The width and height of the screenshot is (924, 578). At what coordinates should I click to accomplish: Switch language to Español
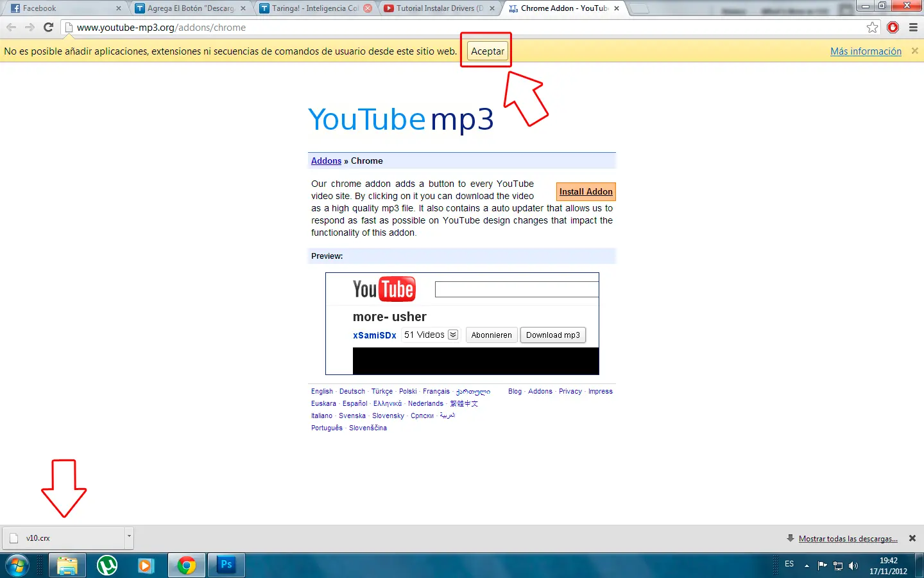coord(355,403)
